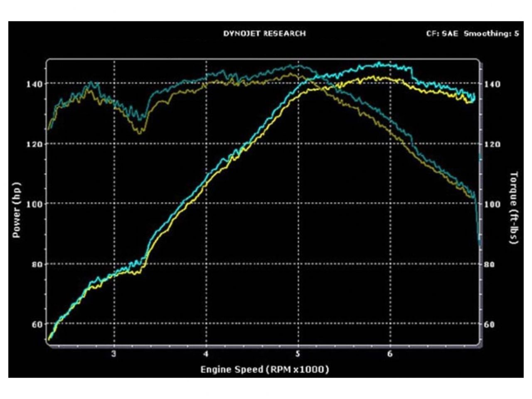Click the 100 tick on the Power axis
The width and height of the screenshot is (532, 399).
click(34, 204)
